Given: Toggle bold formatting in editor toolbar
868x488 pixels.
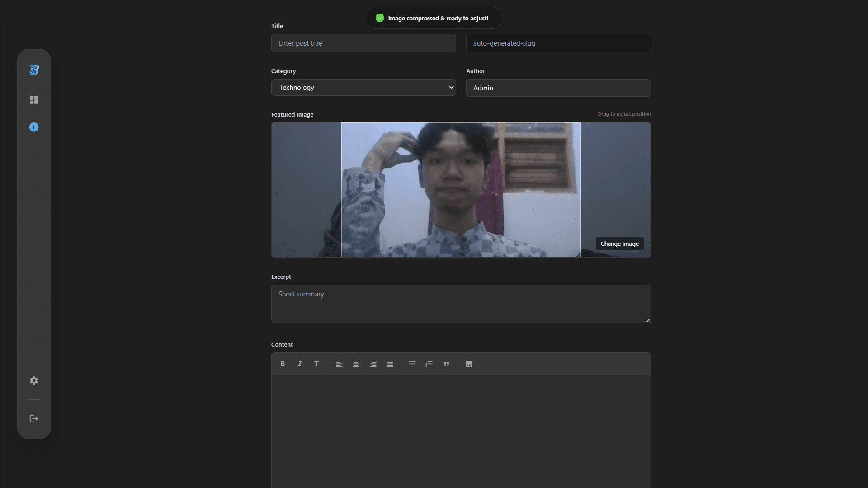Looking at the screenshot, I should [x=283, y=364].
